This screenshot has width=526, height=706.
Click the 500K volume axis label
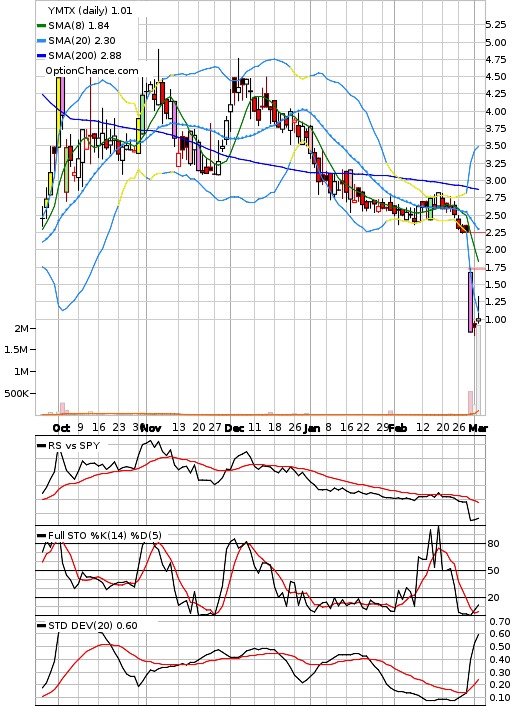click(17, 394)
